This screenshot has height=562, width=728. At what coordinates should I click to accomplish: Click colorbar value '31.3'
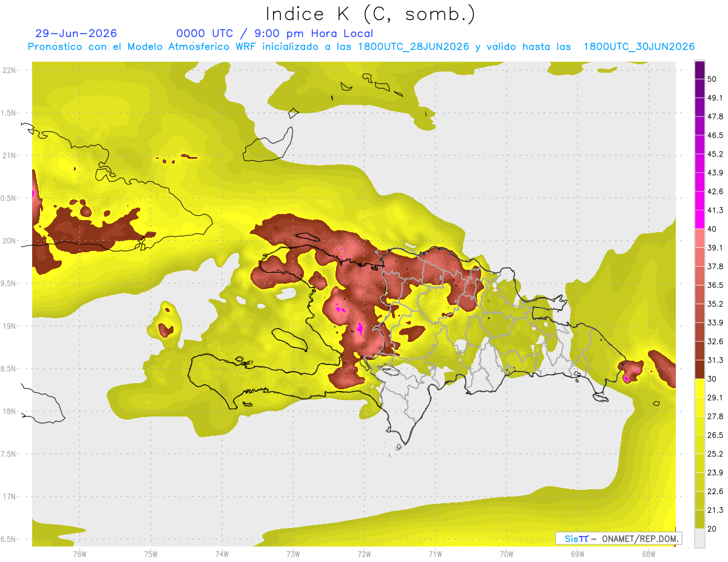(716, 360)
